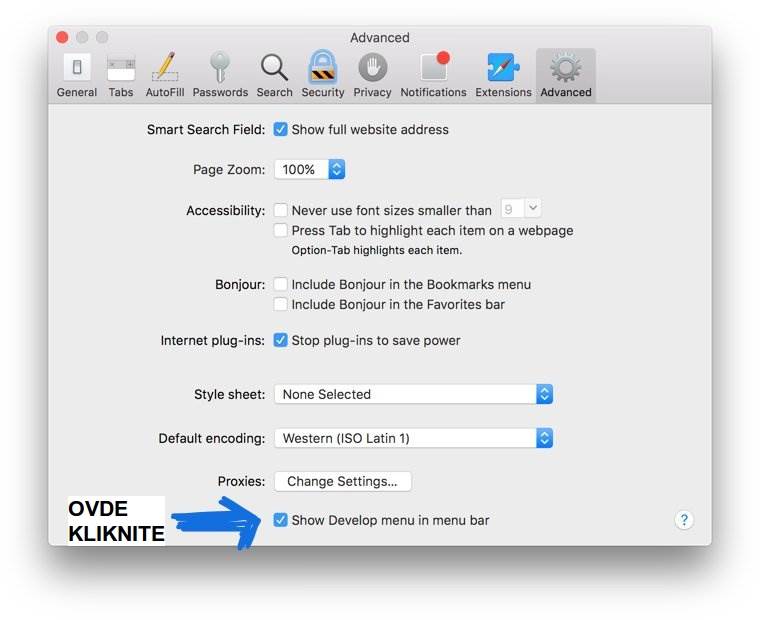Image resolution: width=760 pixels, height=620 pixels.
Task: Toggle Show Develop menu in menu bar
Action: 281,520
